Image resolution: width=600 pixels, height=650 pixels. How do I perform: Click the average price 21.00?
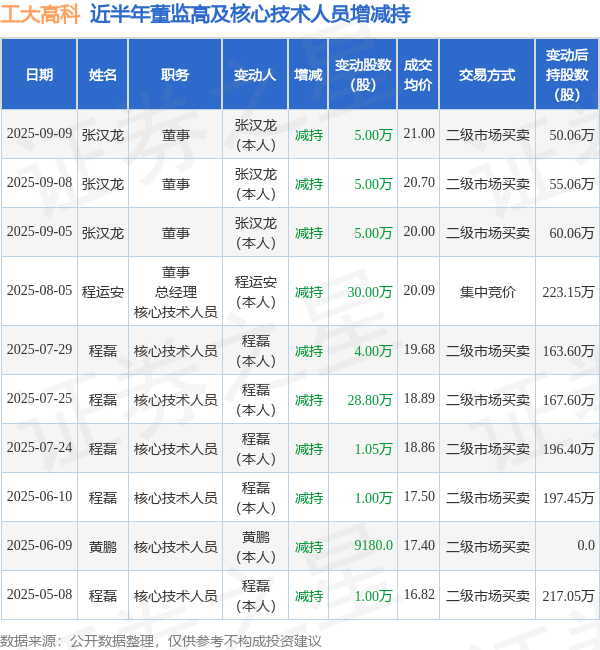coord(419,133)
